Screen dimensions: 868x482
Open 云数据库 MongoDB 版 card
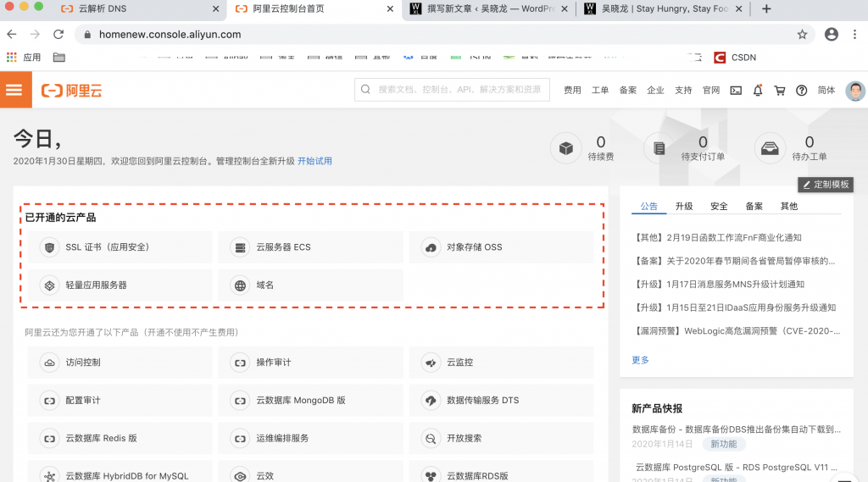(x=310, y=401)
